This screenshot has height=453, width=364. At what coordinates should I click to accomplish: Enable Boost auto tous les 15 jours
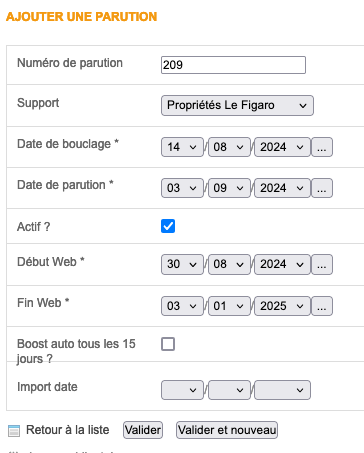168,344
